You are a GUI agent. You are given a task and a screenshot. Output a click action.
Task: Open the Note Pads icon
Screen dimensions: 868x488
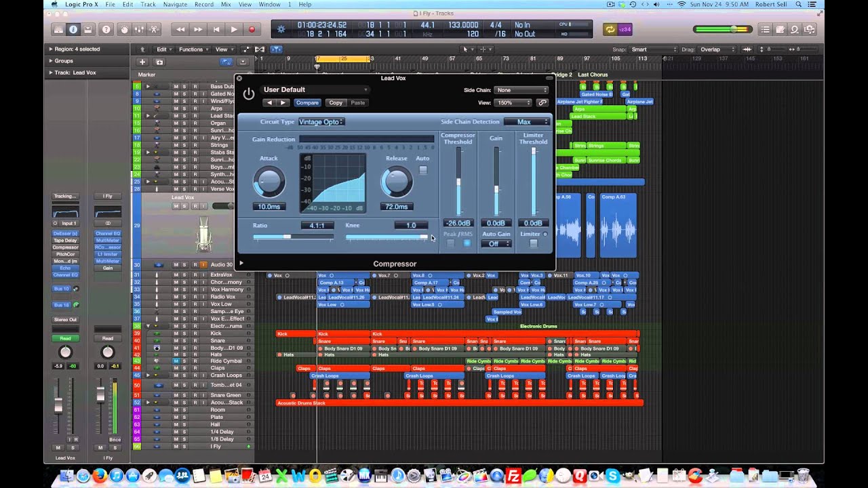[781, 29]
